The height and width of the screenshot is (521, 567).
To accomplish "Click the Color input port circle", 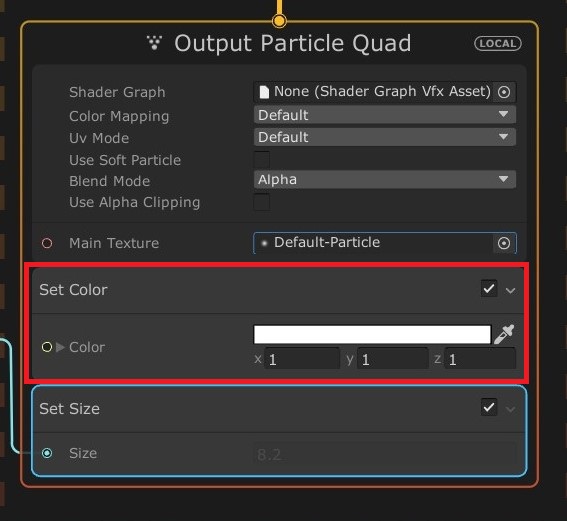I will (x=47, y=347).
